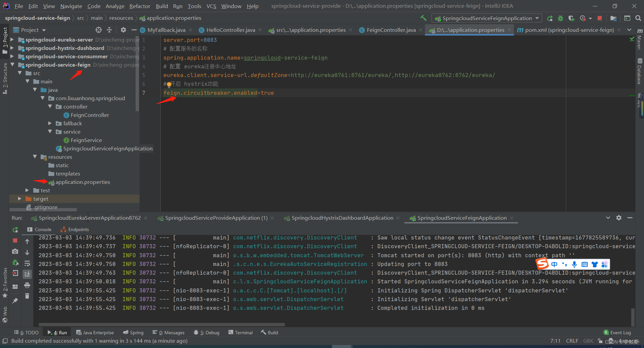
Task: Select application.properties in project tree
Action: click(83, 182)
